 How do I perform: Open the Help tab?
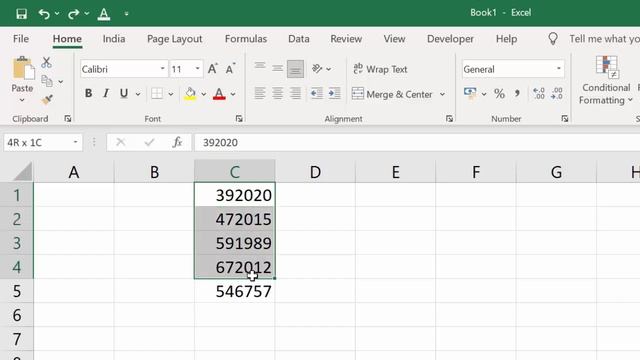point(507,39)
